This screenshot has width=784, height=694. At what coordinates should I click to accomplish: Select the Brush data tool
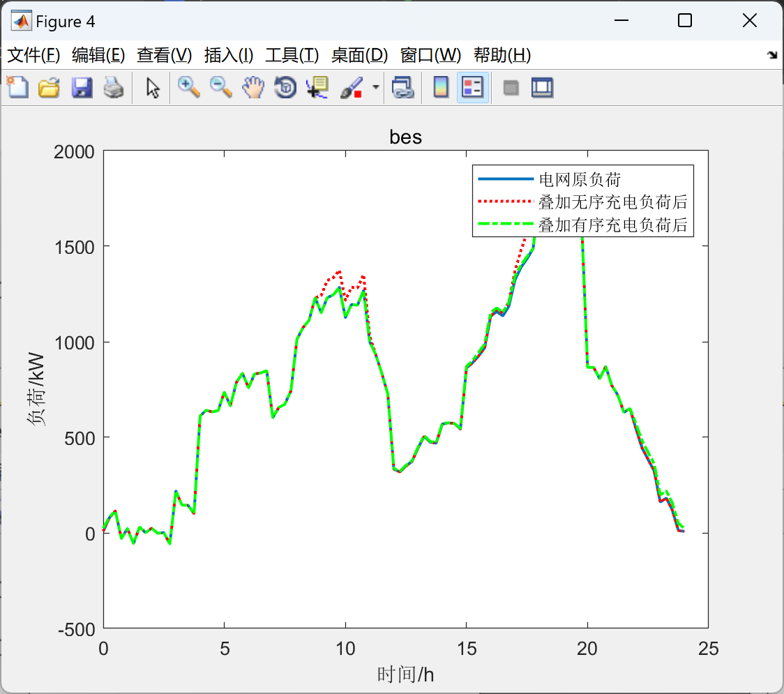pyautogui.click(x=352, y=88)
